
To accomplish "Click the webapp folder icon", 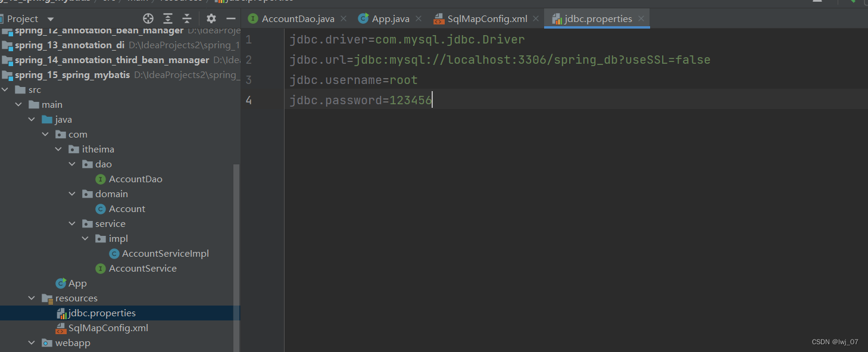I will pos(46,343).
